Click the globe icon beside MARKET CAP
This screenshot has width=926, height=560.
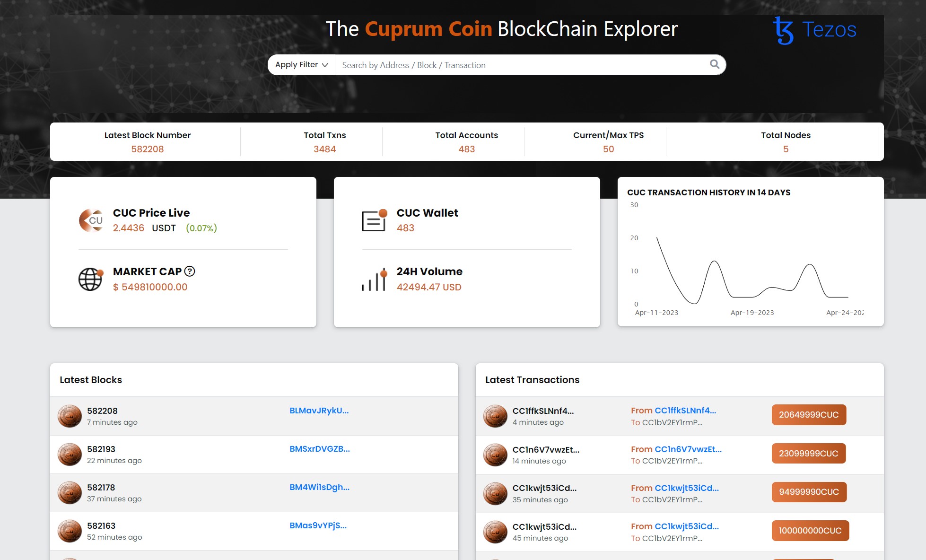(90, 279)
